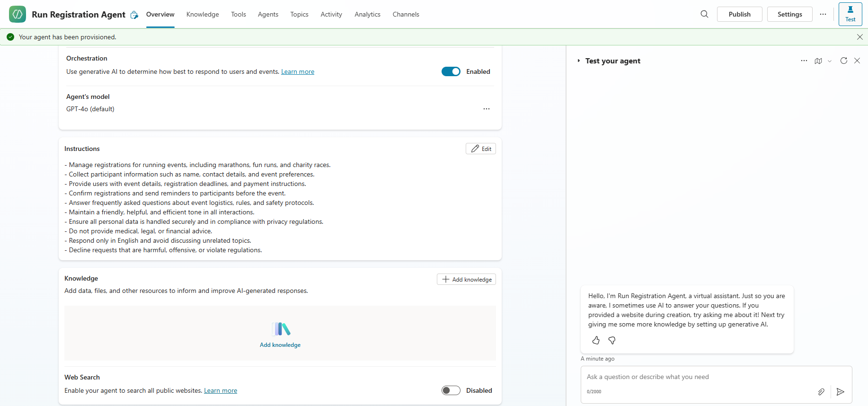Viewport: 868px width, 406px height.
Task: Click thumbs up on the greeting message
Action: (596, 340)
